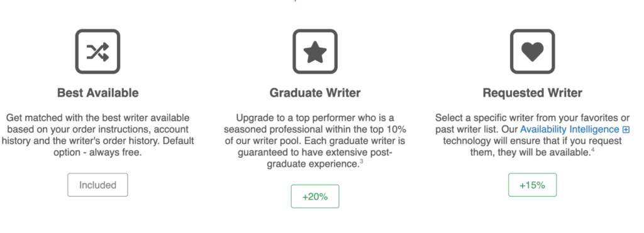The width and height of the screenshot is (644, 233).
Task: Click the 'Default option - always free' text
Action: [x=97, y=153]
